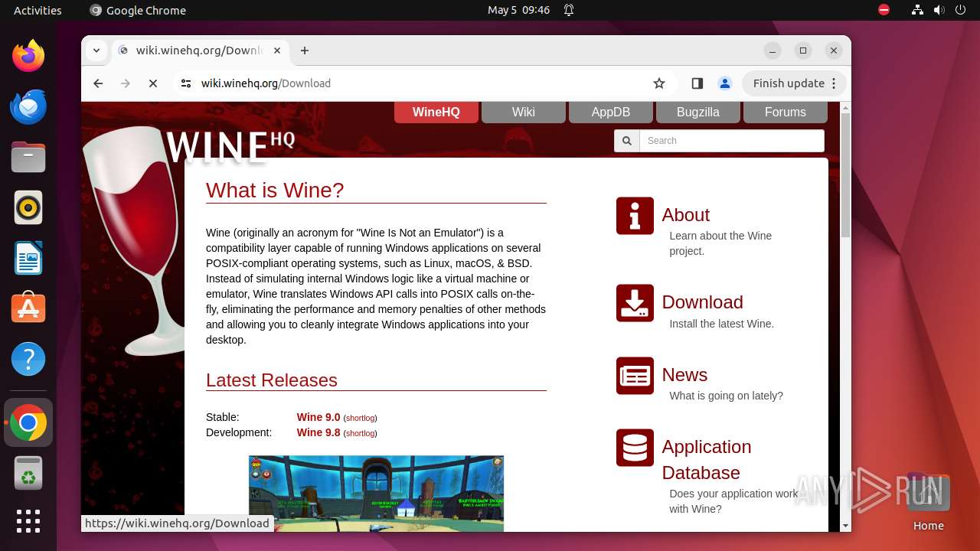Click the red Download tray icon
Image resolution: width=980 pixels, height=551 pixels.
635,303
